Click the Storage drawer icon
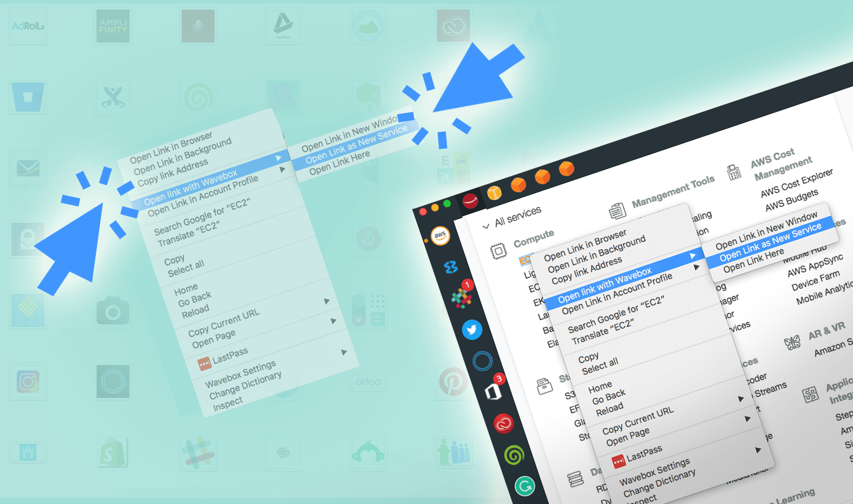Image resolution: width=853 pixels, height=504 pixels. coord(544,385)
